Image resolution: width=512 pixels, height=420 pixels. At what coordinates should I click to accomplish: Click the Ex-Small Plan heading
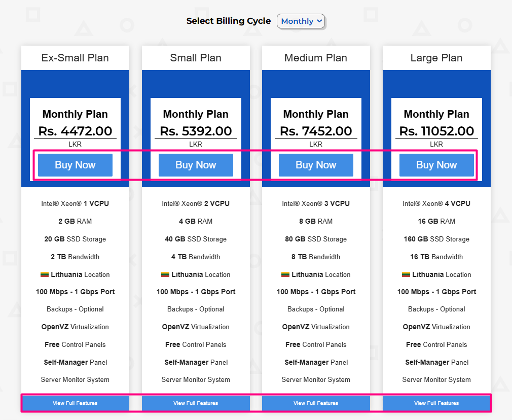click(x=75, y=58)
